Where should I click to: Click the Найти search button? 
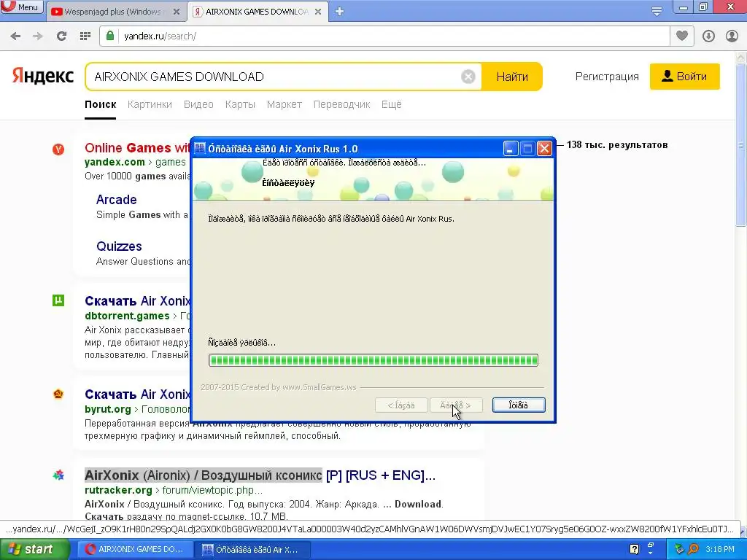(512, 77)
